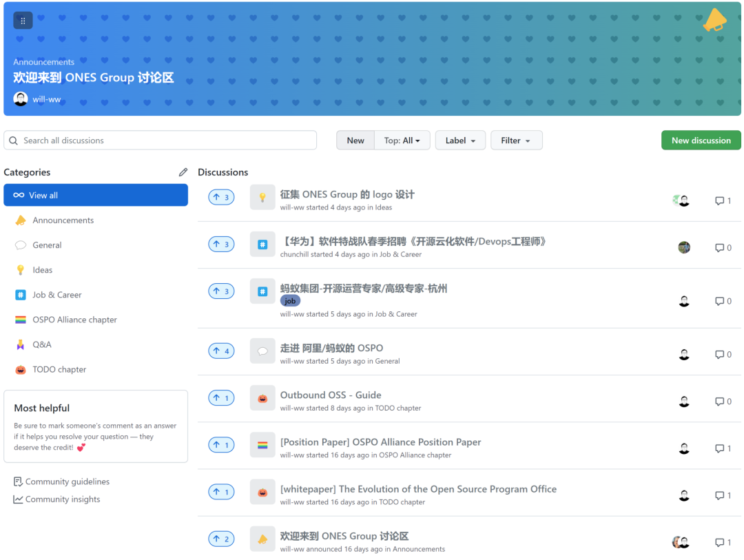
Task: Upvote the 欢迎来到 ONES Group announcement row
Action: point(221,539)
